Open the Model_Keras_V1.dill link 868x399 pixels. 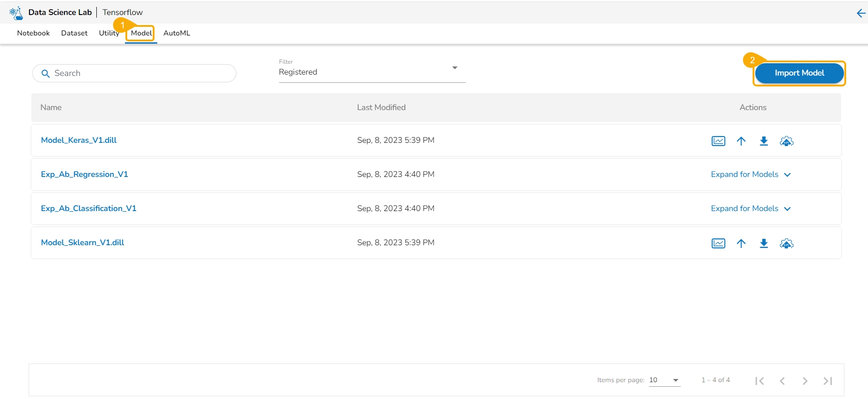pos(79,140)
